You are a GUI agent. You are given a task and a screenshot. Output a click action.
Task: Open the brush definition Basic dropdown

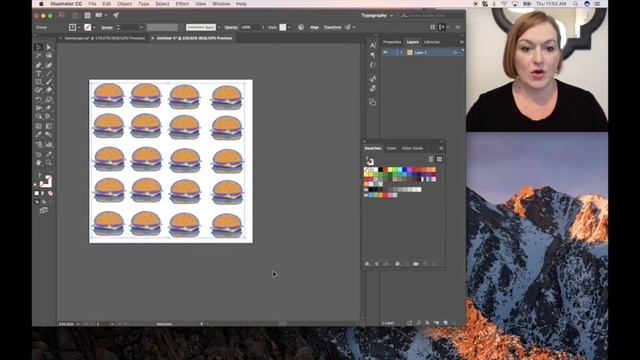point(219,27)
